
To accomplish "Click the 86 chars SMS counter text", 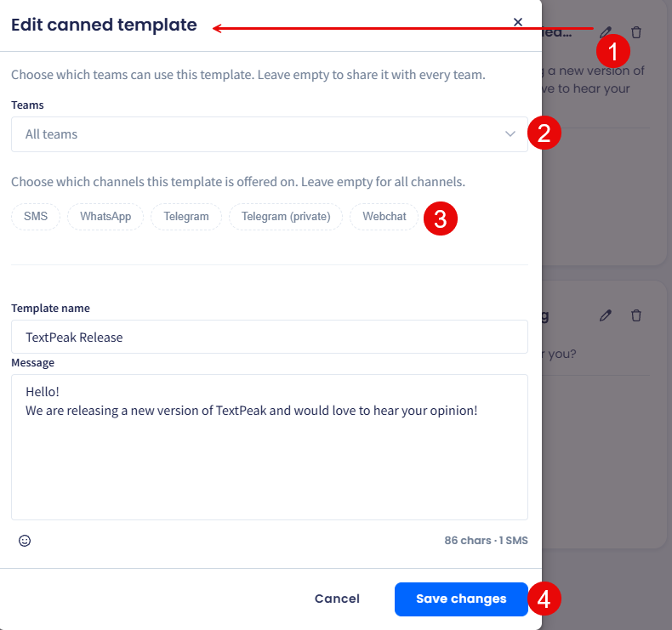I will coord(486,541).
